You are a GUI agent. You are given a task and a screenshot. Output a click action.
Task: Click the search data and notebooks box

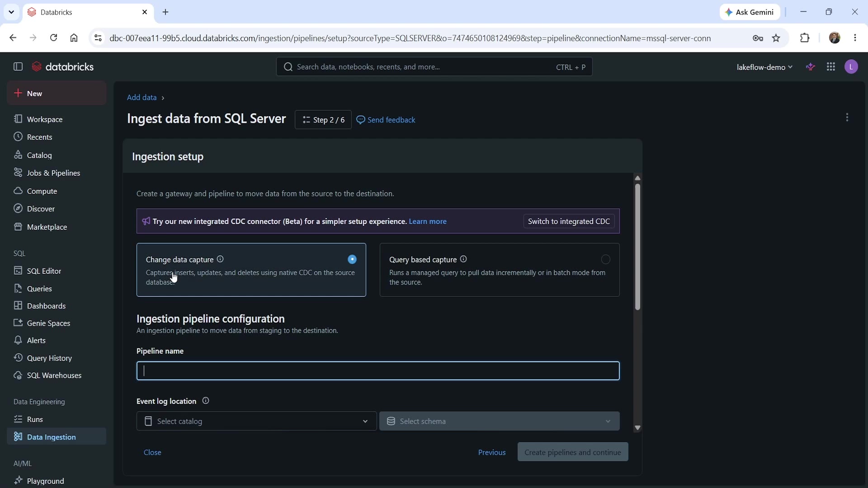[x=434, y=67]
